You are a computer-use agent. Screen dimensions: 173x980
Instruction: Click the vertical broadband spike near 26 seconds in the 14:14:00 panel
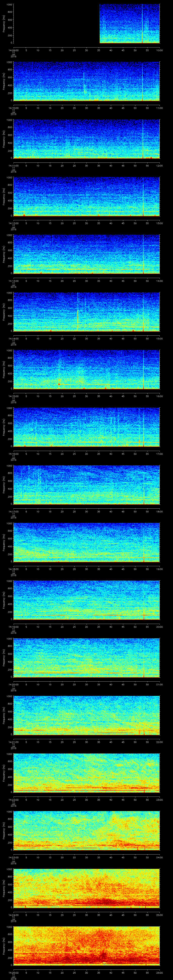pyautogui.click(x=78, y=312)
